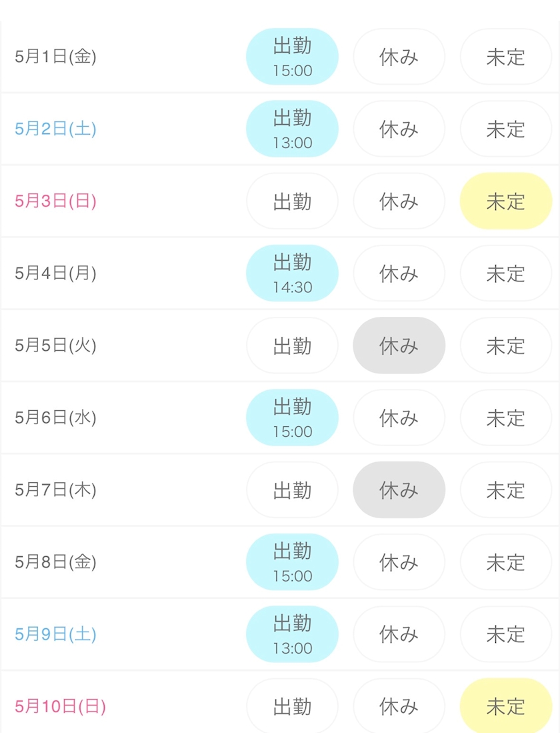Set 5月6日(水) to 未定
Viewport: 560px width, 733px height.
click(505, 418)
